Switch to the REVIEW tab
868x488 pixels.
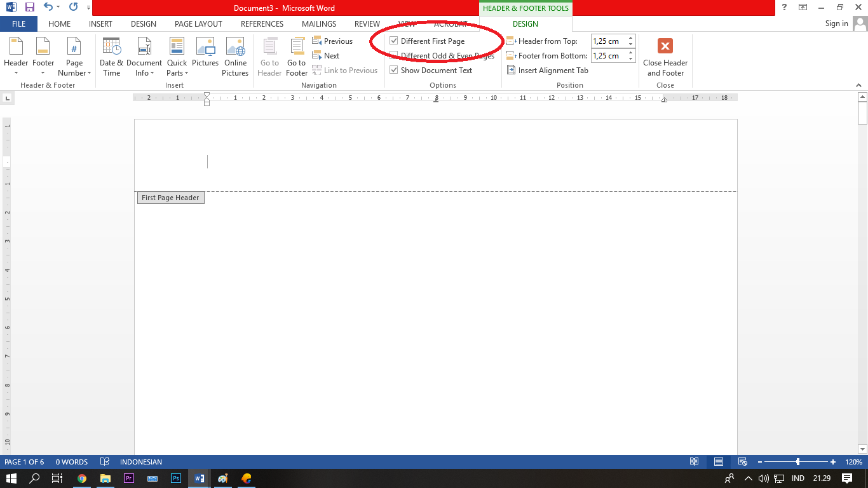pyautogui.click(x=367, y=24)
